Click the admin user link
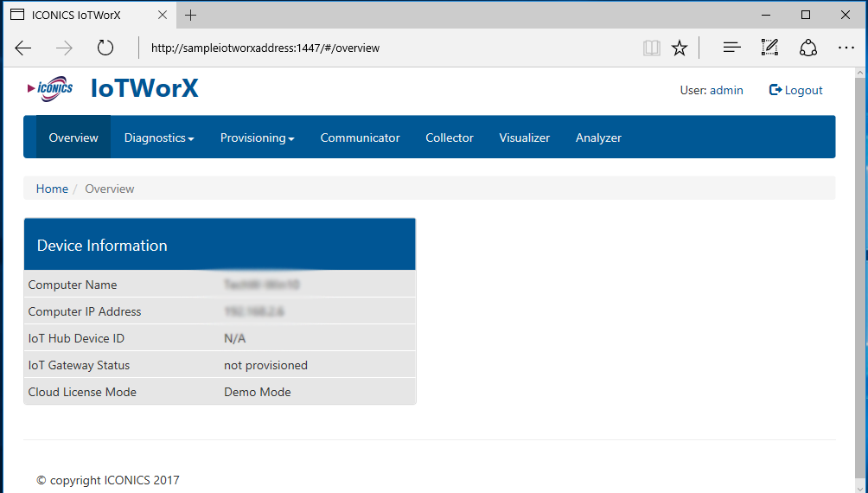Image resolution: width=868 pixels, height=493 pixels. [x=726, y=90]
